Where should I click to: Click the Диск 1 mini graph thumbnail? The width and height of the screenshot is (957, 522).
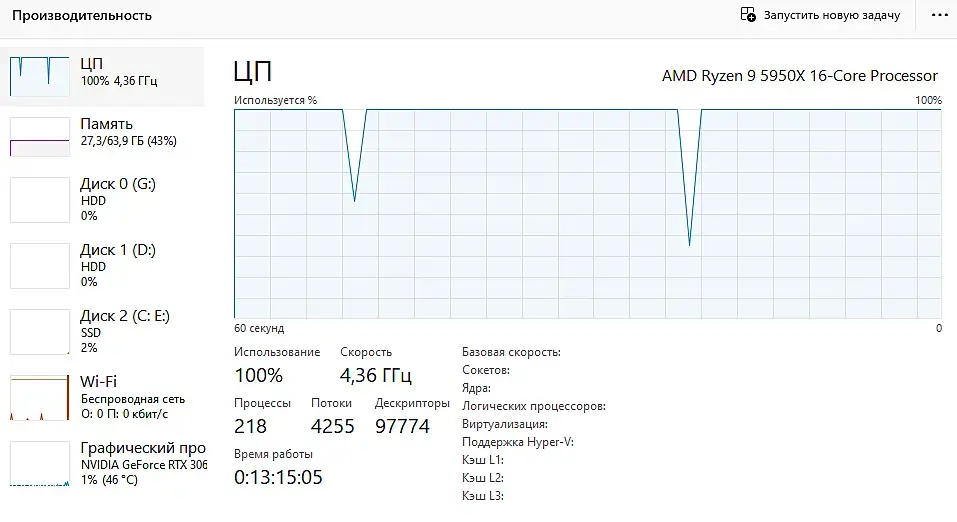40,266
